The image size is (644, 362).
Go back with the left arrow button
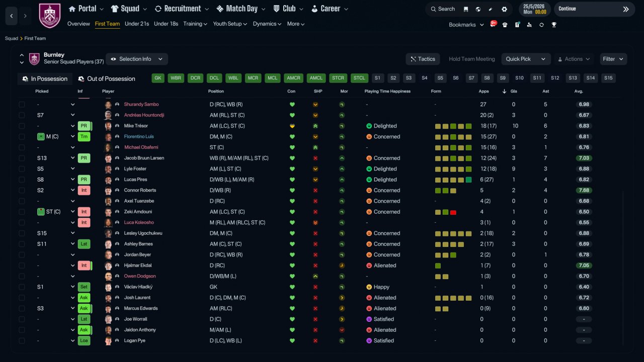point(12,16)
